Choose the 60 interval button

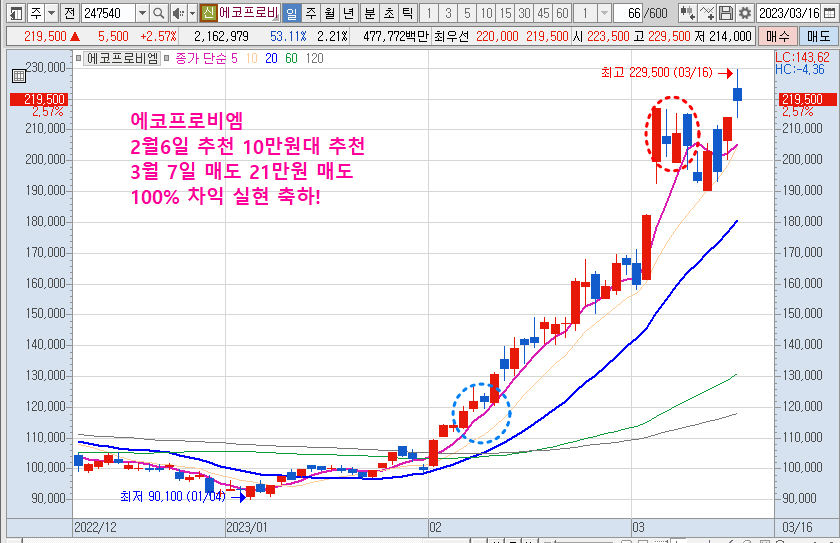pos(562,13)
